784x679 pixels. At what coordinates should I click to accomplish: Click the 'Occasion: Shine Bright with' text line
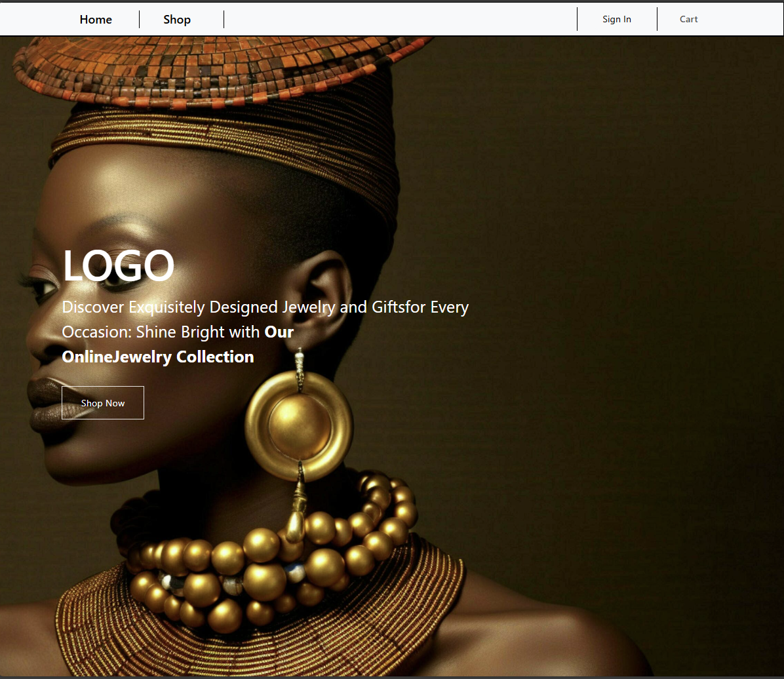pyautogui.click(x=161, y=332)
